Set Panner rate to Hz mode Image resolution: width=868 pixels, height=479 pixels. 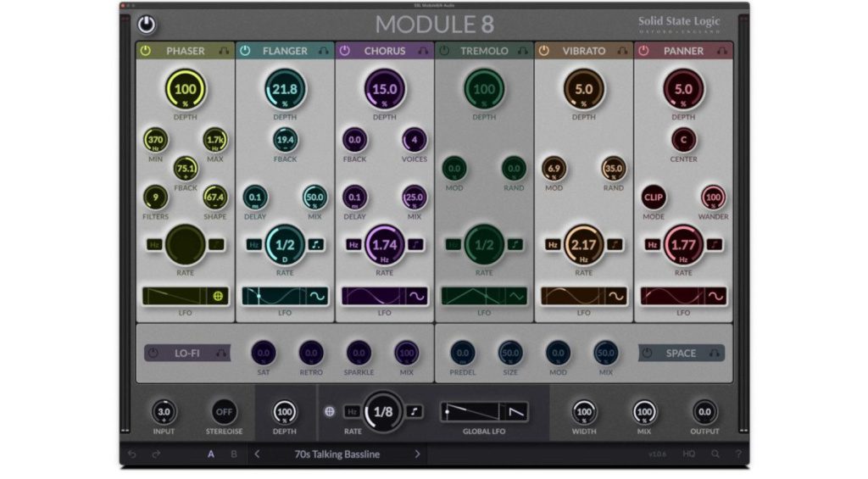click(x=653, y=244)
